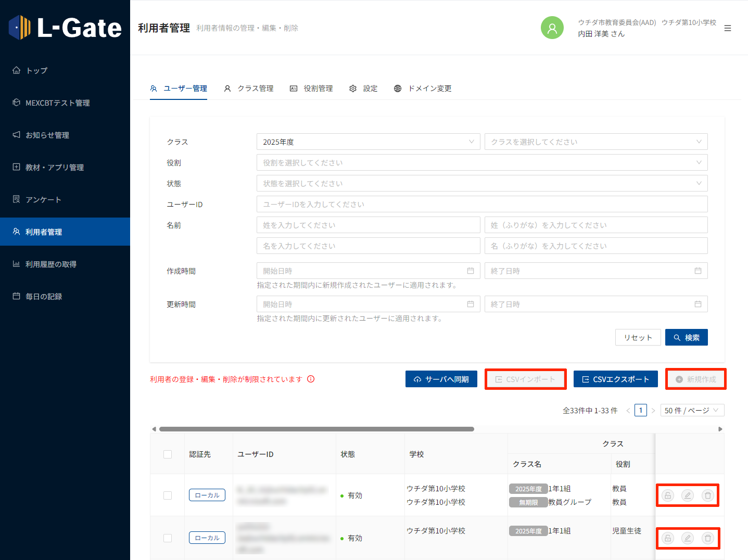748x560 pixels.
Task: Click the green user avatar icon
Action: click(x=552, y=28)
